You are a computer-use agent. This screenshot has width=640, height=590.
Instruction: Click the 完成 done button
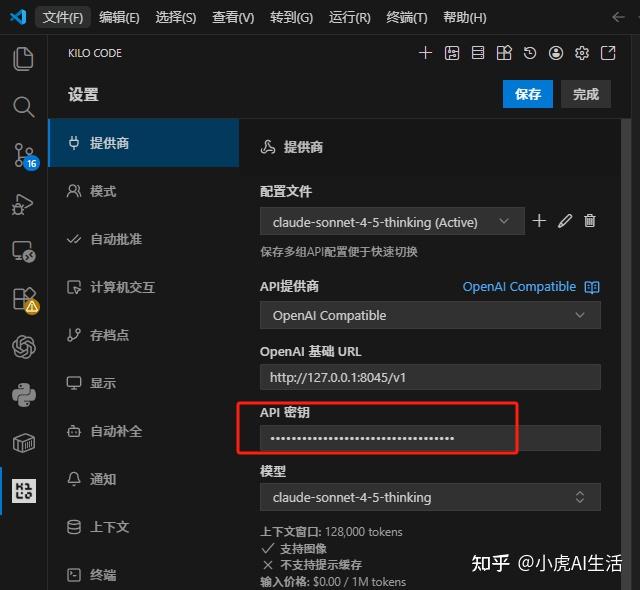coord(586,94)
